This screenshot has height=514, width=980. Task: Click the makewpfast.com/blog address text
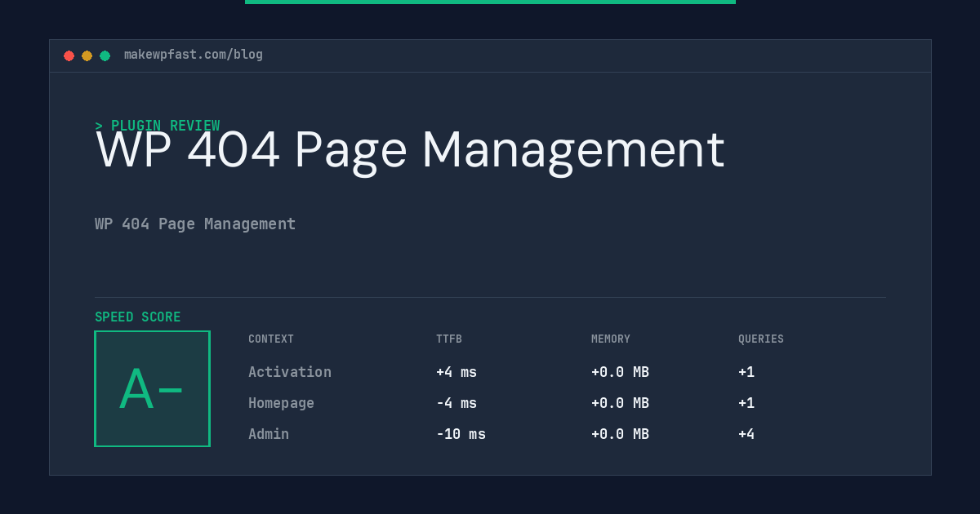194,55
